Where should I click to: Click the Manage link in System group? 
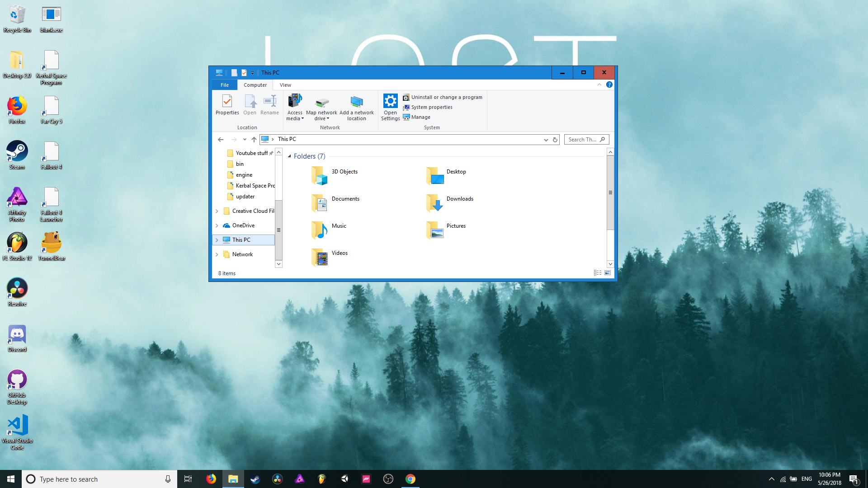[x=420, y=117]
